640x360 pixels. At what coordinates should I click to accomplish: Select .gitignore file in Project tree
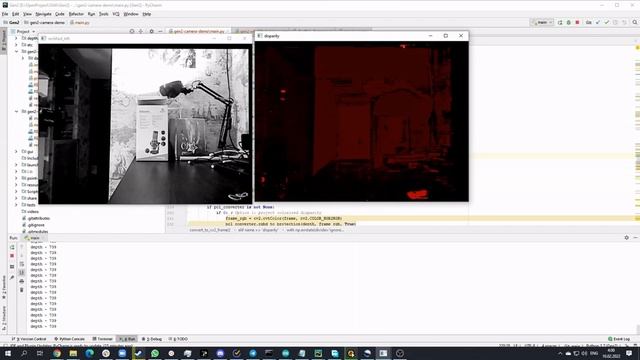(x=33, y=225)
